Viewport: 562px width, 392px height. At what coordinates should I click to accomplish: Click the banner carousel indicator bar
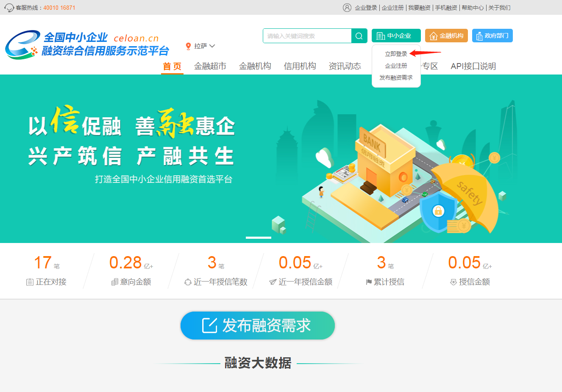pos(259,237)
